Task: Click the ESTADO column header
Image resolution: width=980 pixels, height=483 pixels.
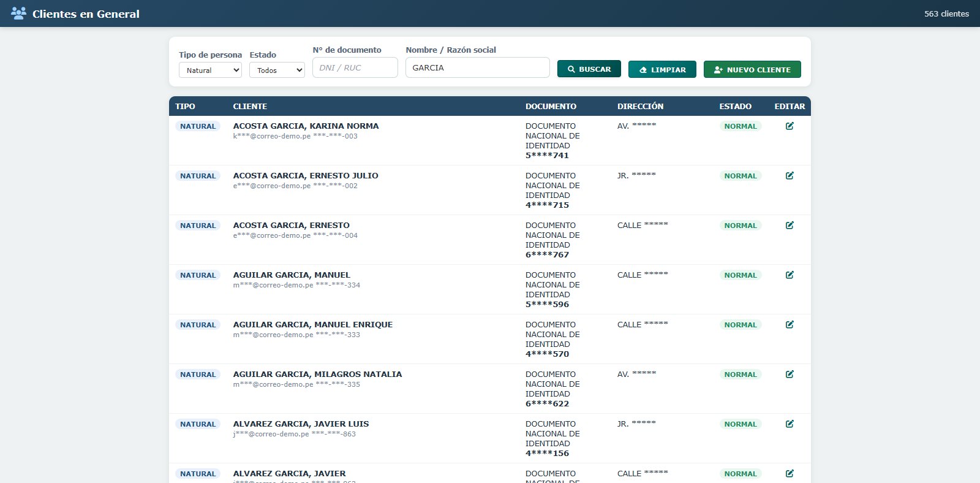Action: click(x=735, y=106)
